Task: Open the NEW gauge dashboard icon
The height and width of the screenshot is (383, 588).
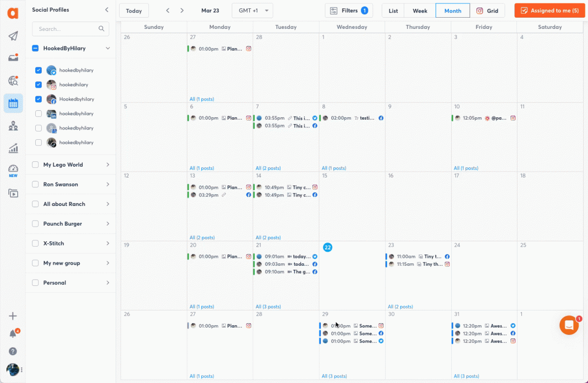Action: coord(13,171)
